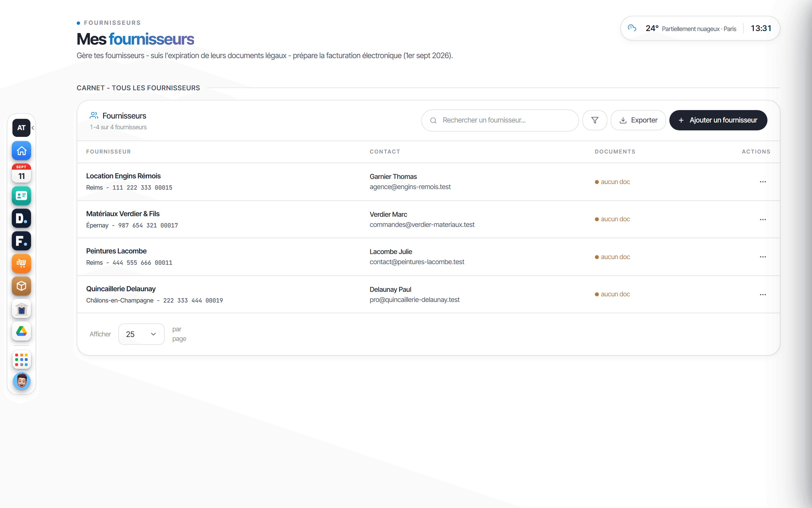Open the D. app dock icon
Screen dimensions: 812x508
click(x=21, y=218)
